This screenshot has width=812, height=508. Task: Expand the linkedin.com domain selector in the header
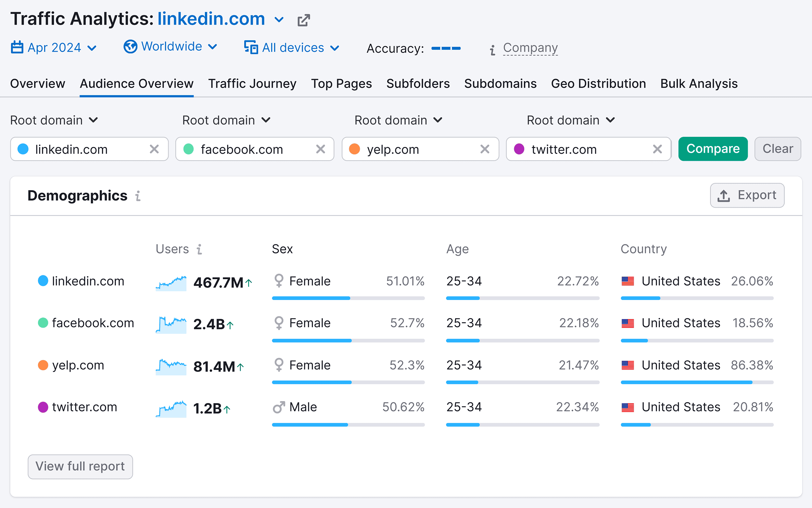point(279,20)
